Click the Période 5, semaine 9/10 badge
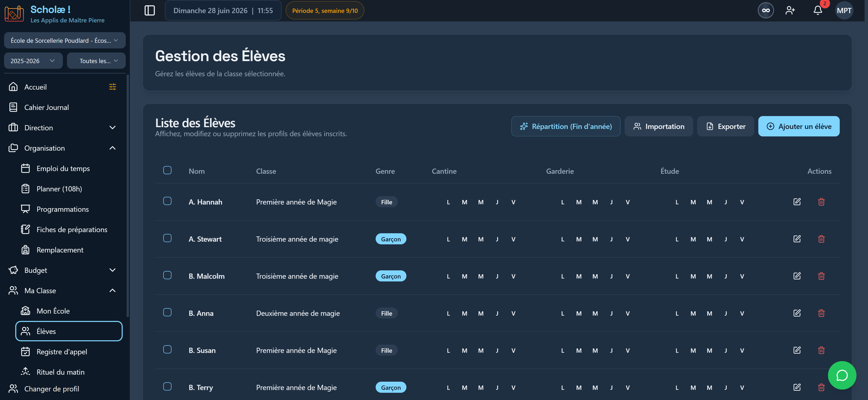Image resolution: width=868 pixels, height=400 pixels. click(325, 10)
